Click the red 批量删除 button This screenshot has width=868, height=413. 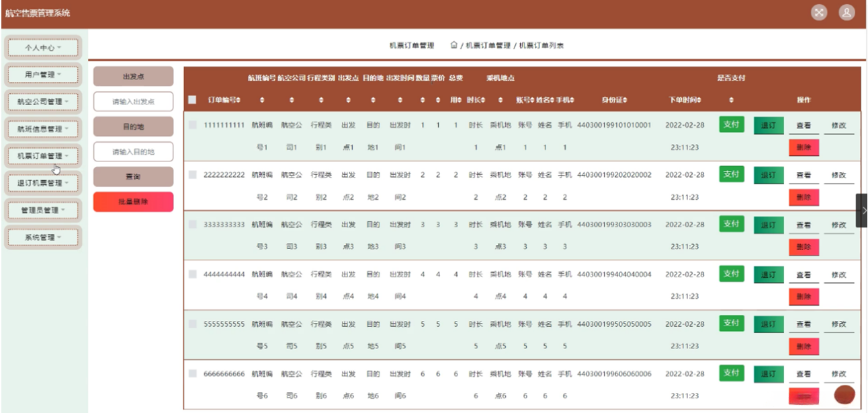pyautogui.click(x=133, y=202)
